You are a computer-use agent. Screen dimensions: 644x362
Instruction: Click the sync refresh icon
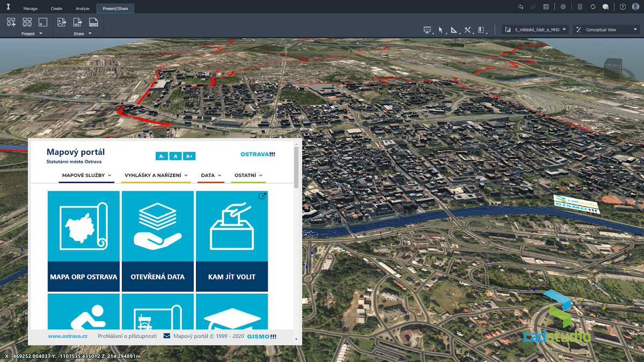[x=593, y=6]
